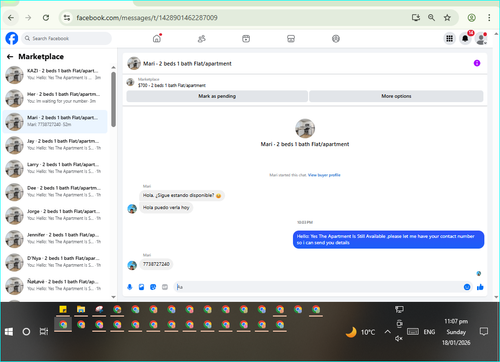The width and height of the screenshot is (500, 362).
Task: Click the message '7738727240'
Action: [x=156, y=264]
